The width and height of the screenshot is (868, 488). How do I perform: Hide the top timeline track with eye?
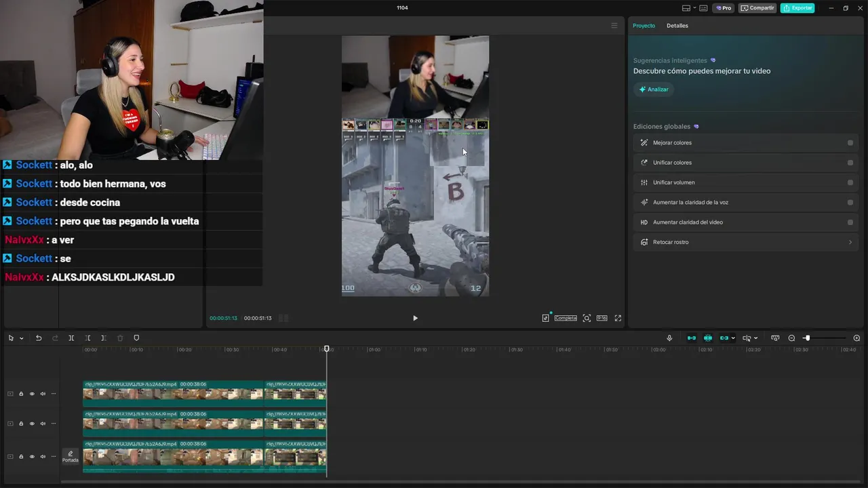pyautogui.click(x=32, y=394)
